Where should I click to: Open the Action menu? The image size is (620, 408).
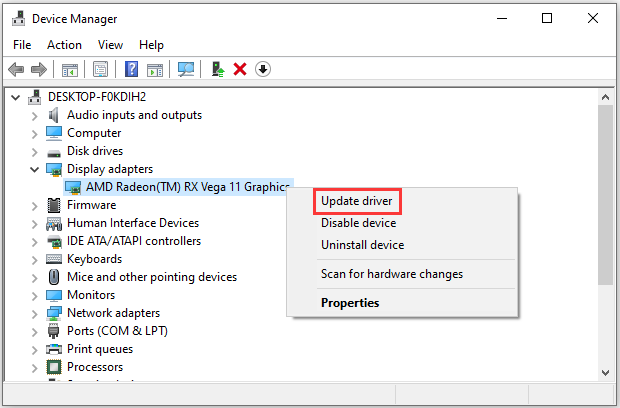click(64, 45)
